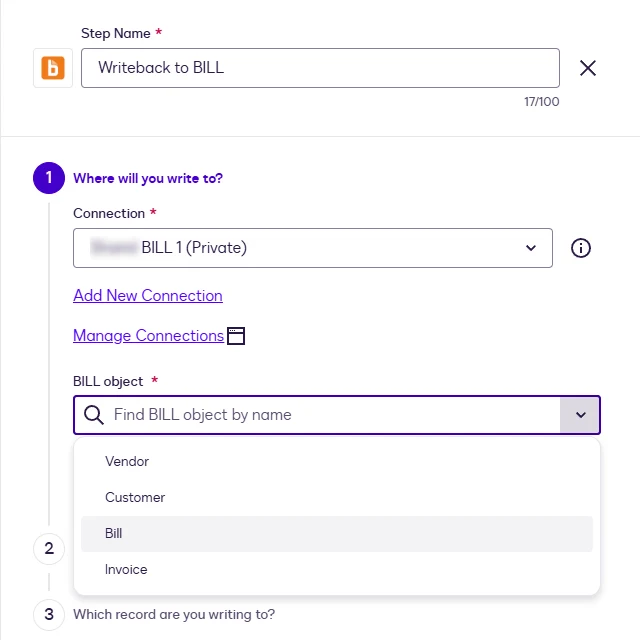The image size is (640, 640).
Task: Click the 17/100 character counter
Action: pos(542,102)
